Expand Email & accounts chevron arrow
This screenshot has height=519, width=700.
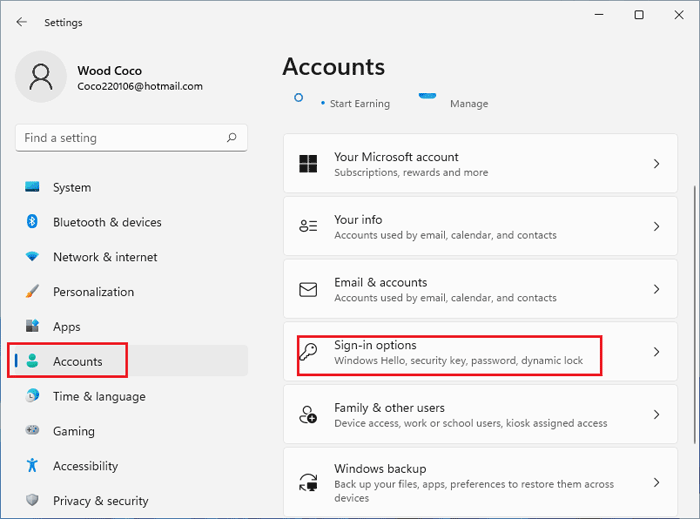tap(656, 289)
